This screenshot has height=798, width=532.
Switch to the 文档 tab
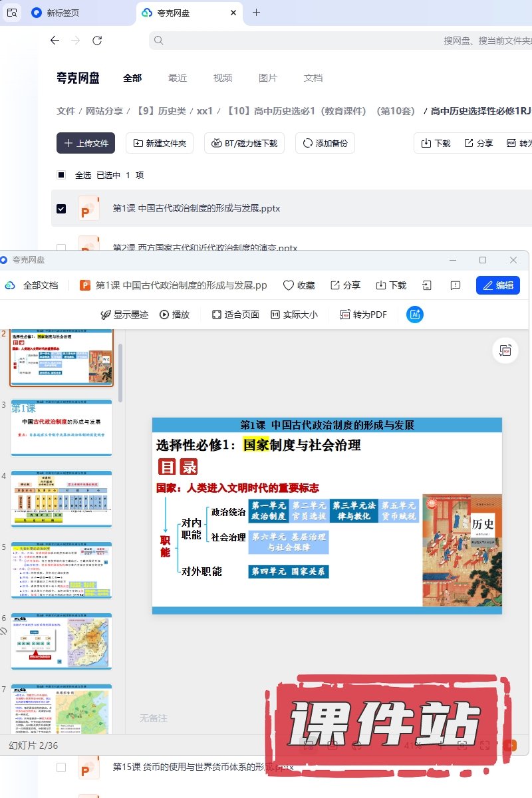(313, 78)
